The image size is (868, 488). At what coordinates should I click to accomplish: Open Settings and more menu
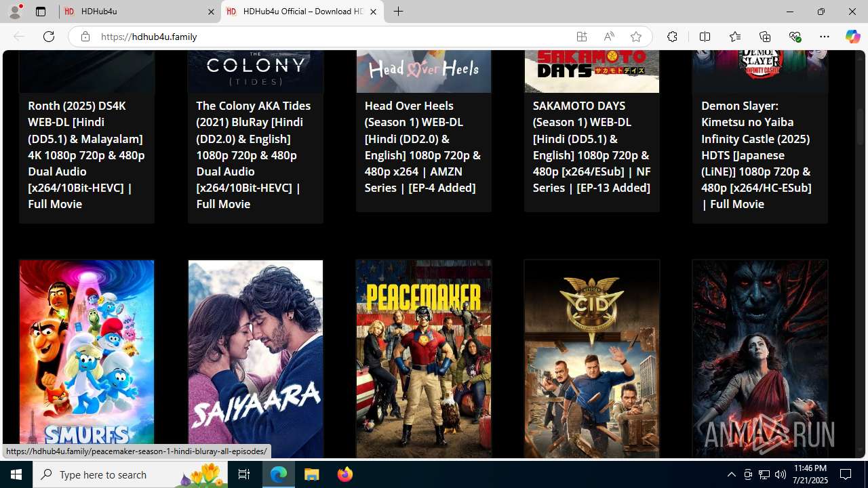(825, 37)
